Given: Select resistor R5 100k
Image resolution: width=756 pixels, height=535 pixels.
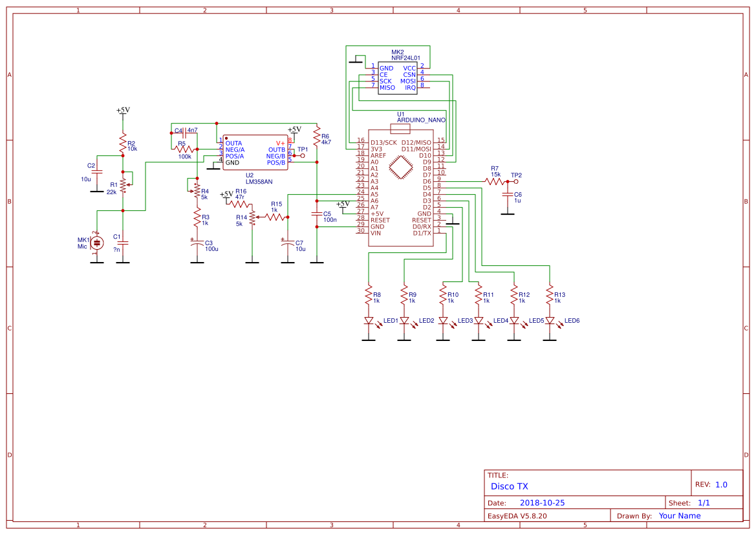Looking at the screenshot, I should 184,149.
